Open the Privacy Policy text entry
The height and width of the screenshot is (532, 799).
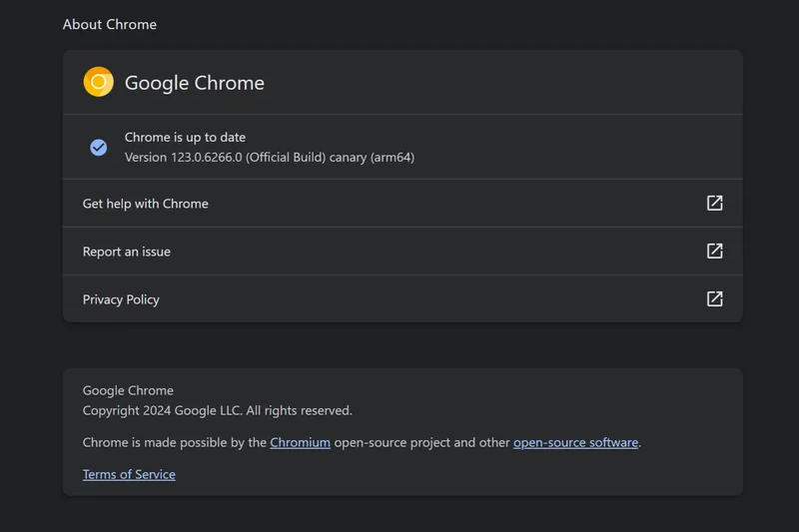(121, 299)
